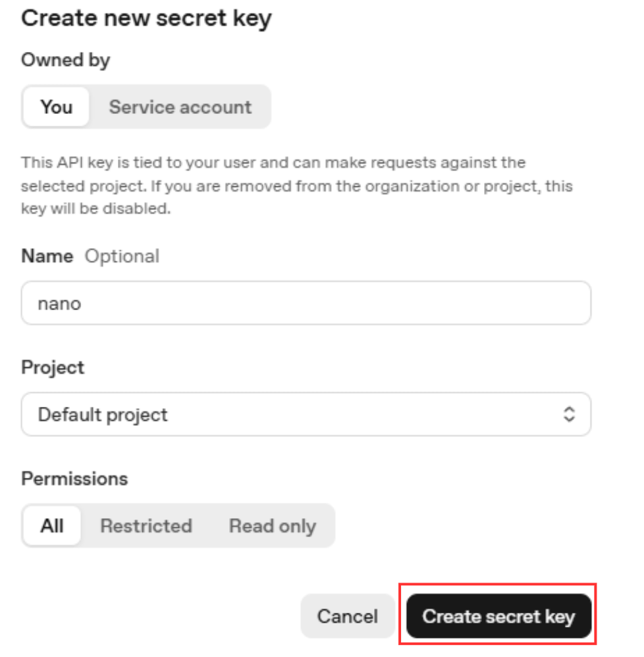Open the Default project dropdown
The image size is (644, 657).
306,415
